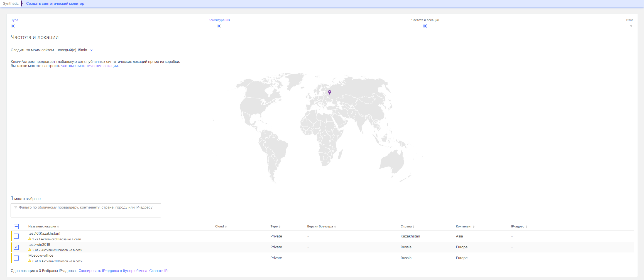Click the purple map pin marker
This screenshot has width=644, height=280.
pyautogui.click(x=329, y=92)
